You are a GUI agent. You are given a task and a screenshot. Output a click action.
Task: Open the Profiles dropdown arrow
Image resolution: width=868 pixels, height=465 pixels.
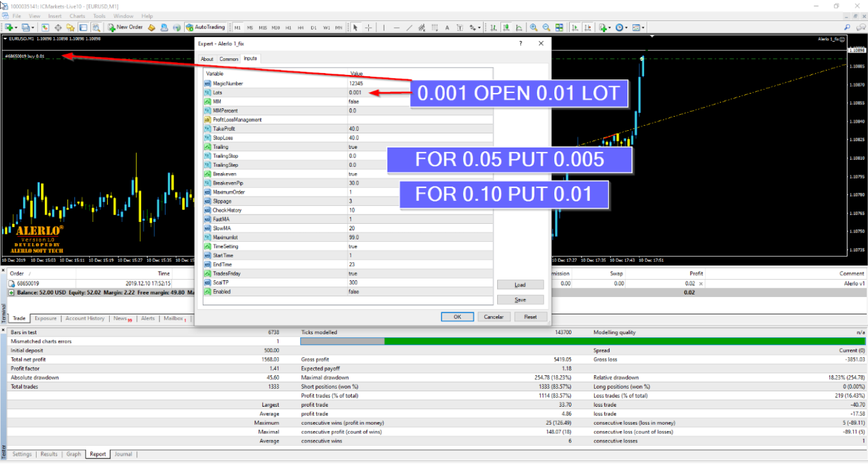click(x=32, y=27)
